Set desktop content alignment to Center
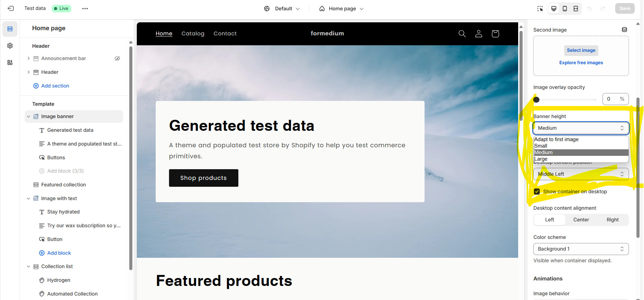The height and width of the screenshot is (300, 644). (x=581, y=220)
